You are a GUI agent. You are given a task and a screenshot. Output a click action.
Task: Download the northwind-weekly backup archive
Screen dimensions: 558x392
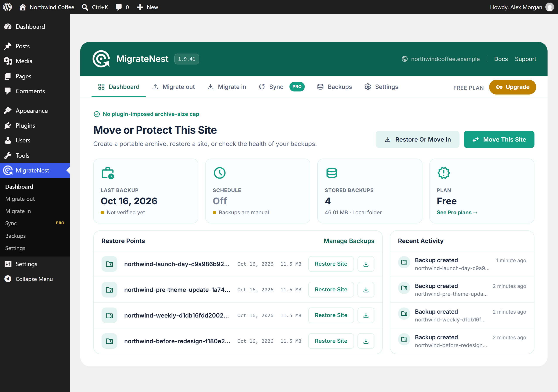click(366, 316)
